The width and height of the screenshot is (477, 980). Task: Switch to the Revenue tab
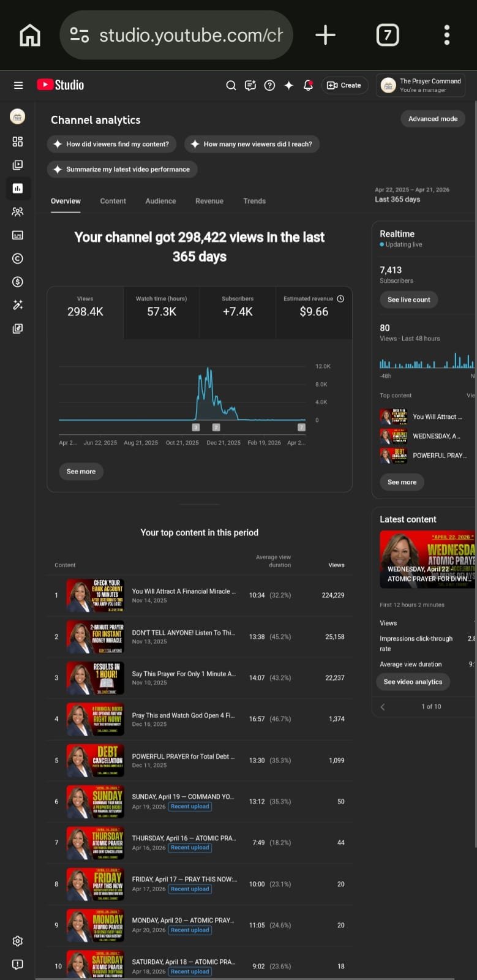point(209,201)
